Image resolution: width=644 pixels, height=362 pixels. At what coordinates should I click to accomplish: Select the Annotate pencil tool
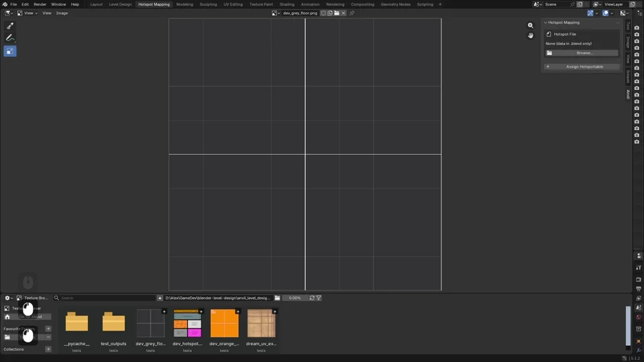click(x=10, y=38)
